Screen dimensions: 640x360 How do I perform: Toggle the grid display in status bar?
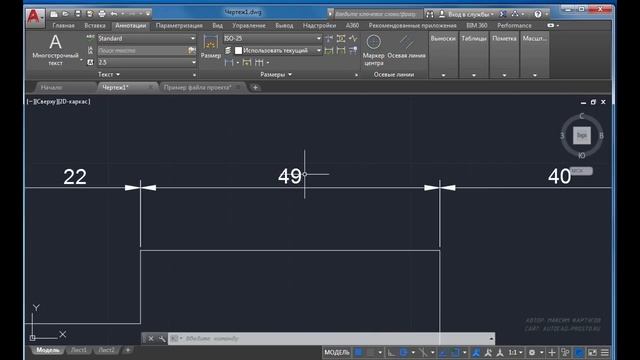pos(358,352)
